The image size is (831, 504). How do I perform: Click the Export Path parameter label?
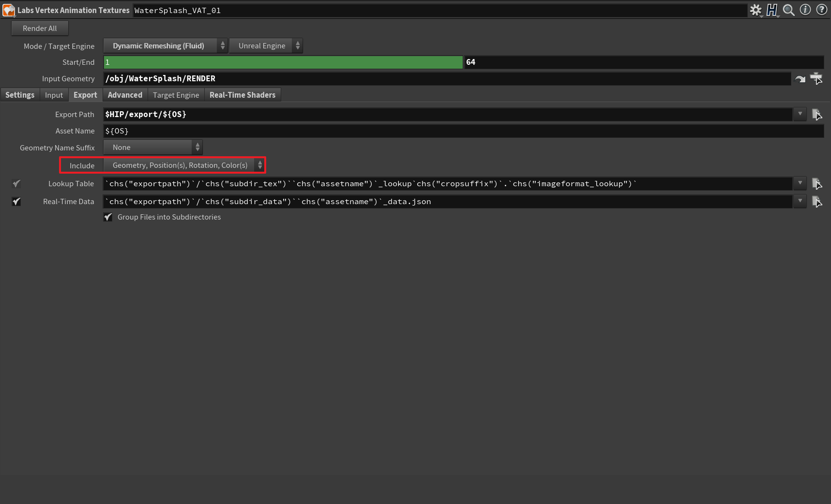(75, 115)
